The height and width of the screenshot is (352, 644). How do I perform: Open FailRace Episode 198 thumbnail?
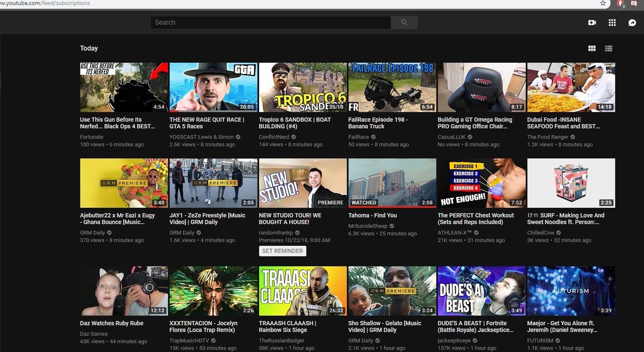392,87
